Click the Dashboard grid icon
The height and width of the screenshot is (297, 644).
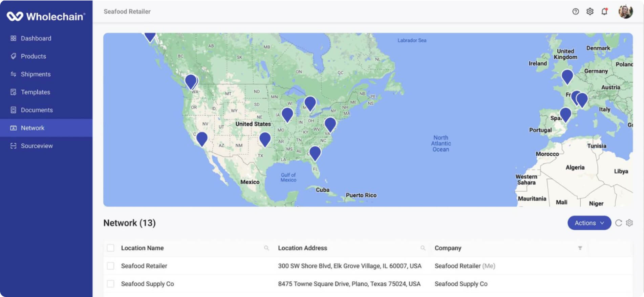[13, 38]
